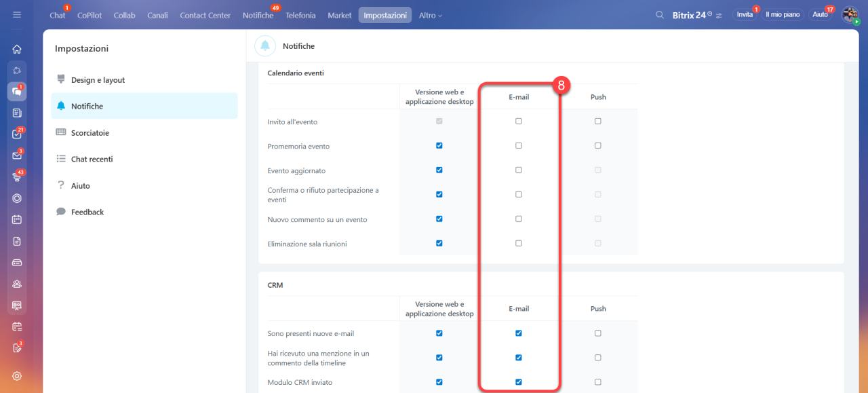Viewport: 868px width, 393px height.
Task: Uncheck web version for Promemoria evento
Action: pyautogui.click(x=439, y=146)
